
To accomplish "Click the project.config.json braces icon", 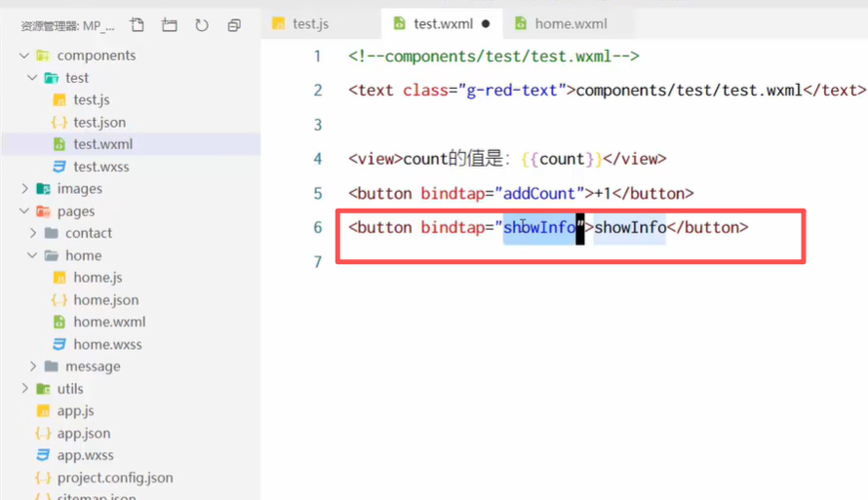I will point(43,478).
